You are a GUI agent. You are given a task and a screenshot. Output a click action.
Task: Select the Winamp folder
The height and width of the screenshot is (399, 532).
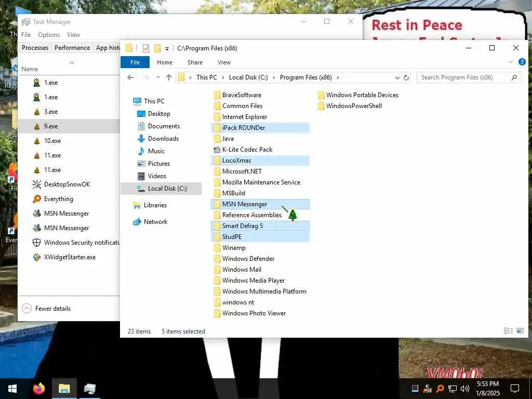point(230,248)
